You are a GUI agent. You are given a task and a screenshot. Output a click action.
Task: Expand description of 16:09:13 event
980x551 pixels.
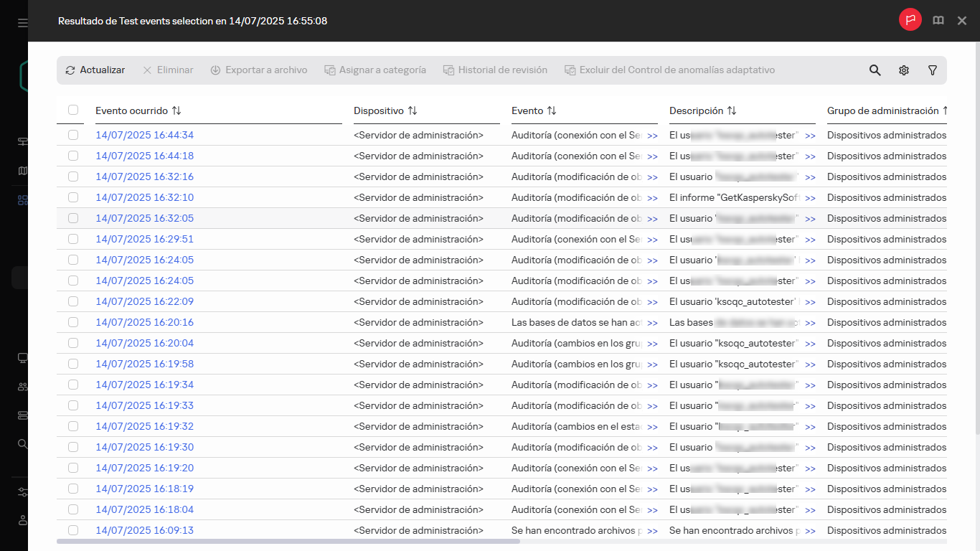(x=810, y=531)
